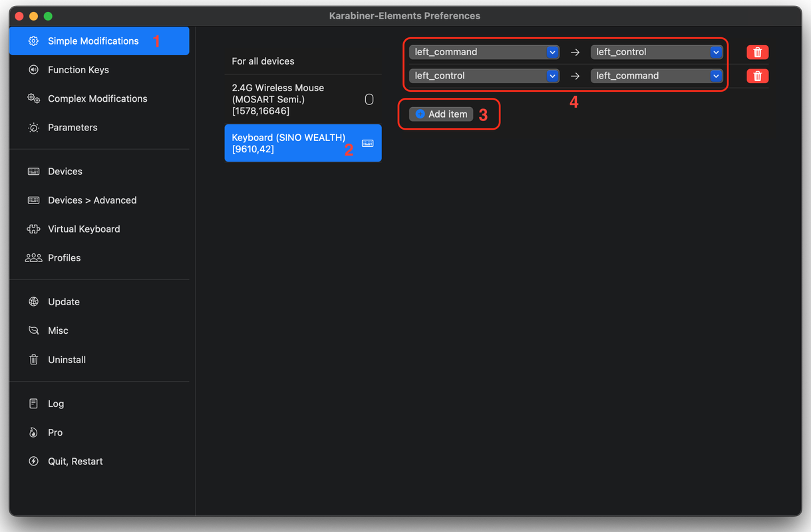
Task: Click the Parameters sun-shaped icon
Action: coord(33,128)
